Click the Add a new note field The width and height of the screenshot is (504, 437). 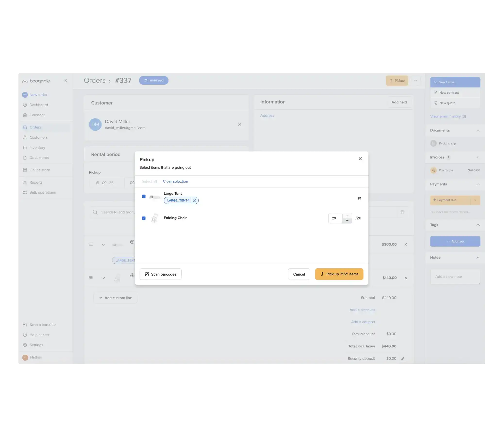pyautogui.click(x=455, y=277)
